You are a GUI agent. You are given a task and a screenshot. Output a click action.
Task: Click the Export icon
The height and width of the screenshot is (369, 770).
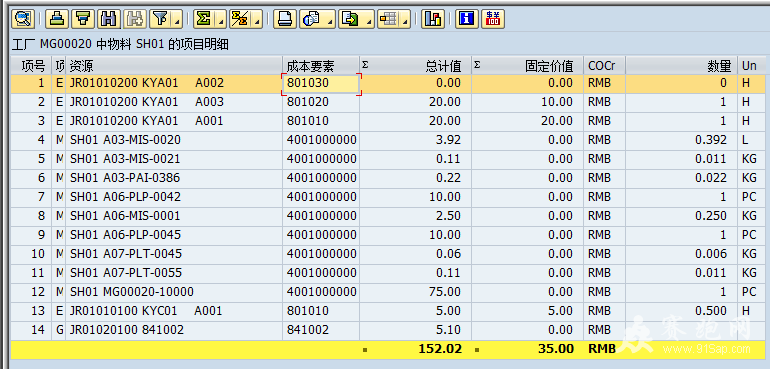coord(351,19)
